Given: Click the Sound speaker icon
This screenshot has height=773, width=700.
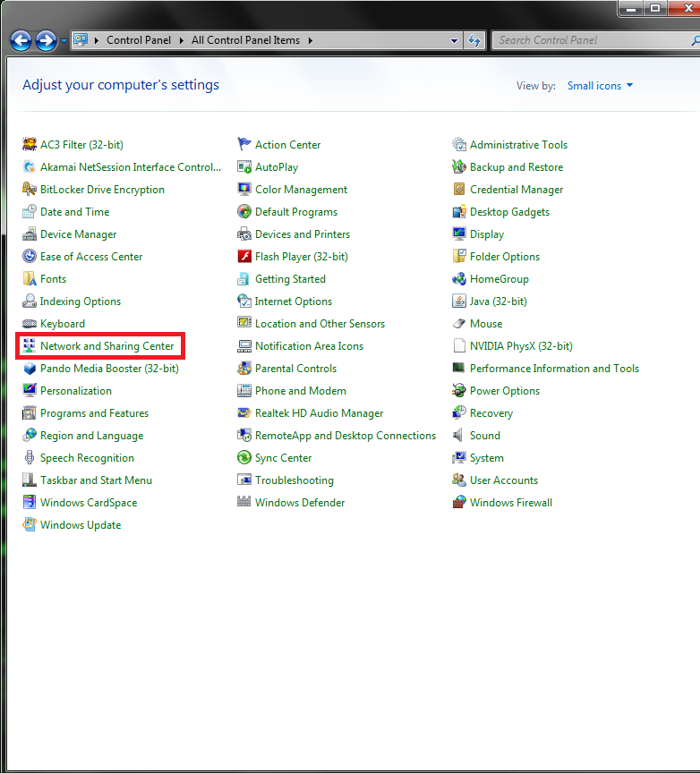Looking at the screenshot, I should coord(458,436).
